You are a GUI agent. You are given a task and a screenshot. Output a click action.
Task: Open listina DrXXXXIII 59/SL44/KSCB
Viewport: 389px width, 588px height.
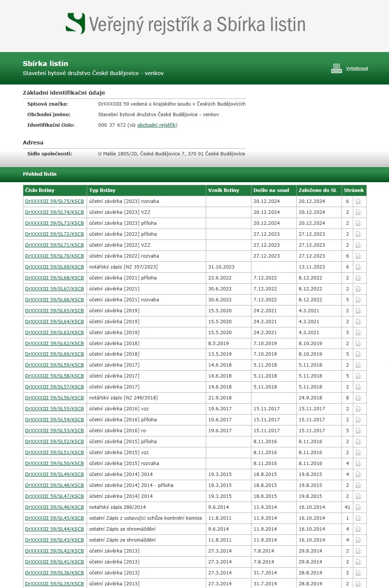[x=55, y=529]
